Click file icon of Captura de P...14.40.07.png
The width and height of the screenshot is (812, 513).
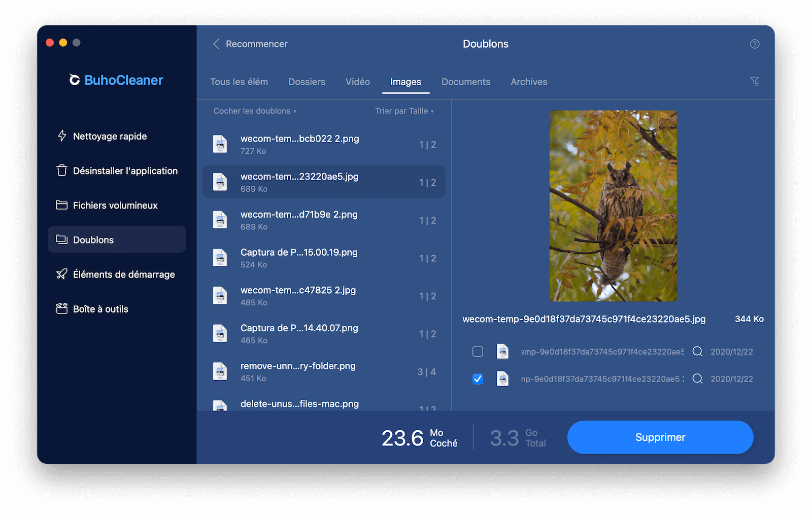coord(220,333)
